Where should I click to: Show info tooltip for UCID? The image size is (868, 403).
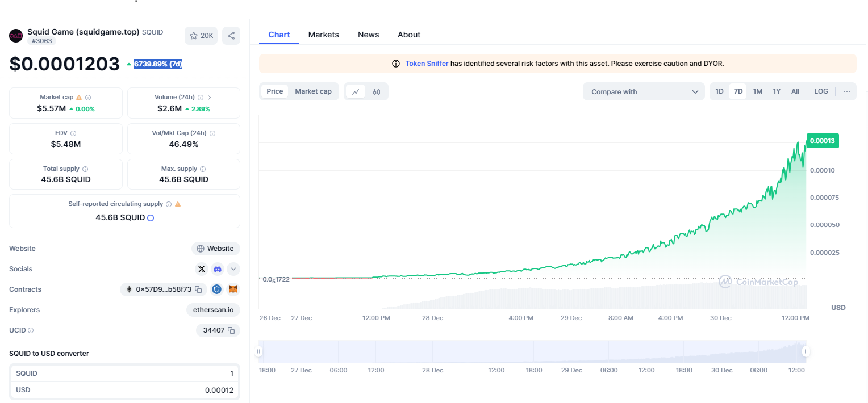[x=31, y=330]
